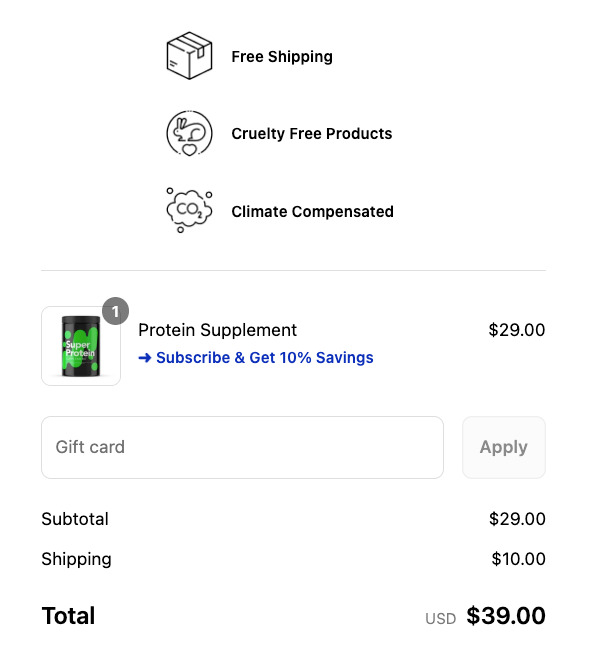Click the arrow before Subscribe text
The image size is (589, 652).
(145, 358)
